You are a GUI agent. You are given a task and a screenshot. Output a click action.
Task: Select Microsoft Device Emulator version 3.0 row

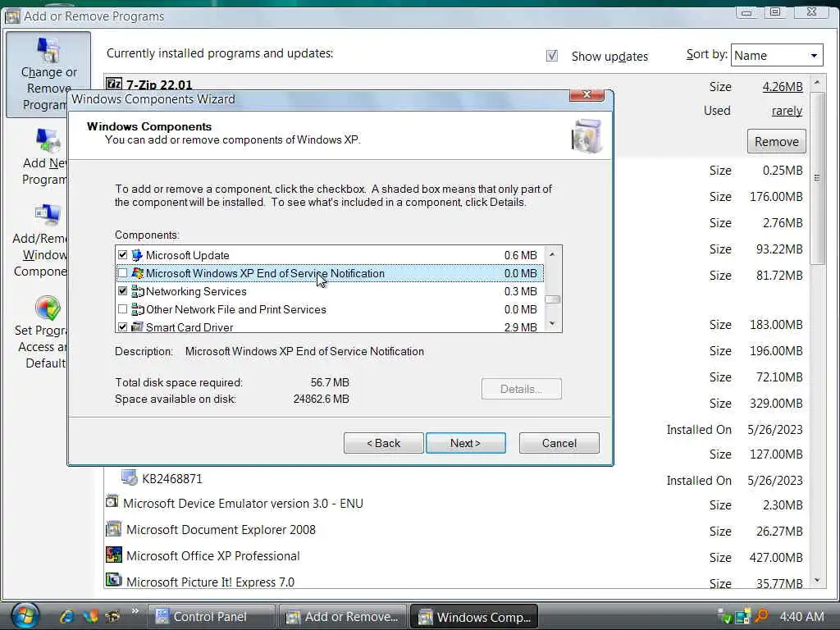click(x=455, y=504)
